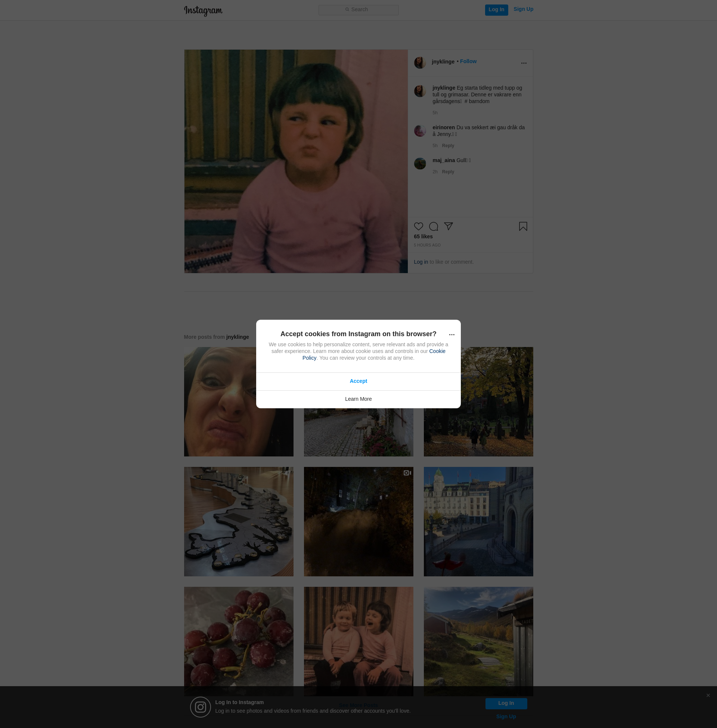Click the # barndom hashtag

477,101
